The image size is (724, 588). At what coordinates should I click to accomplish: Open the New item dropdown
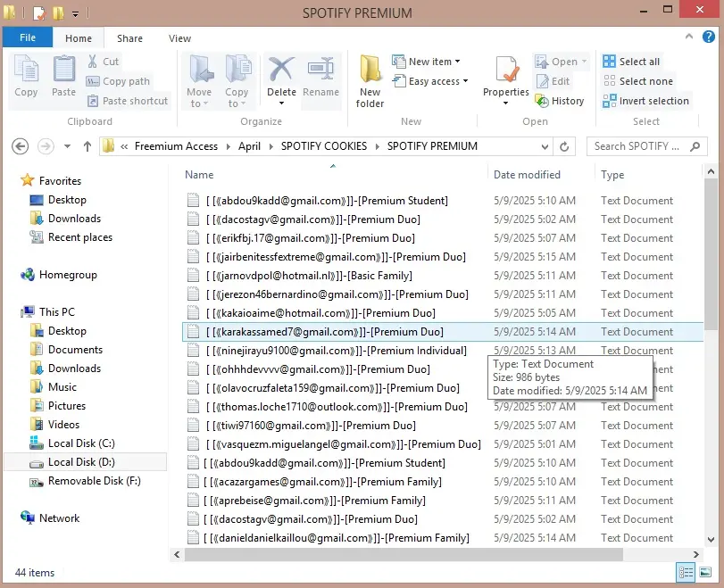pyautogui.click(x=426, y=62)
